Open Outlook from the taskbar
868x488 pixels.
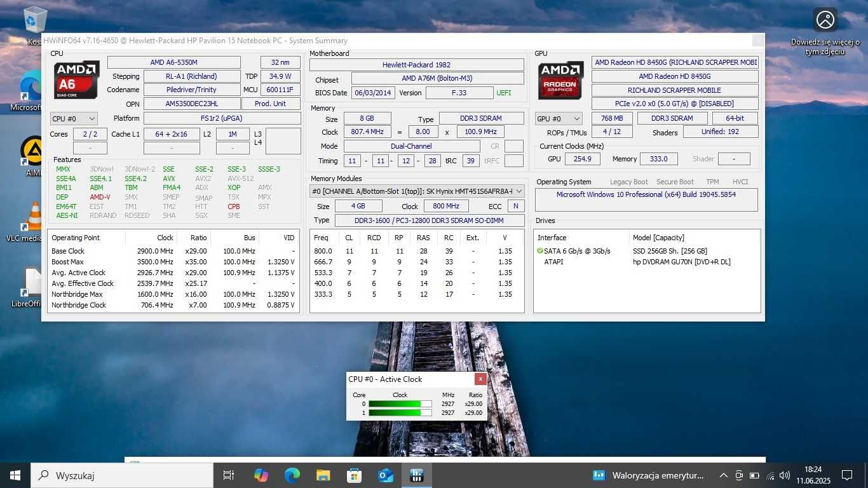coord(385,475)
